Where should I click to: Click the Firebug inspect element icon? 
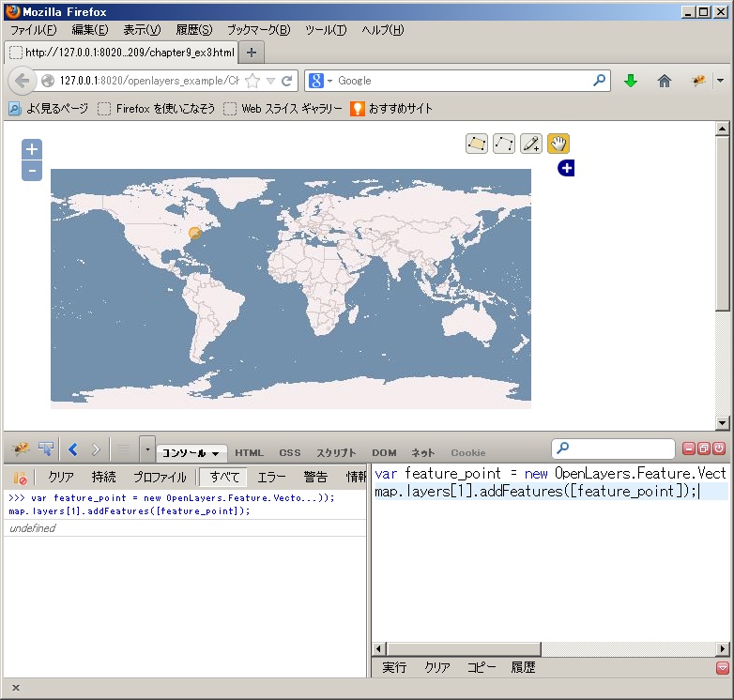pos(46,449)
